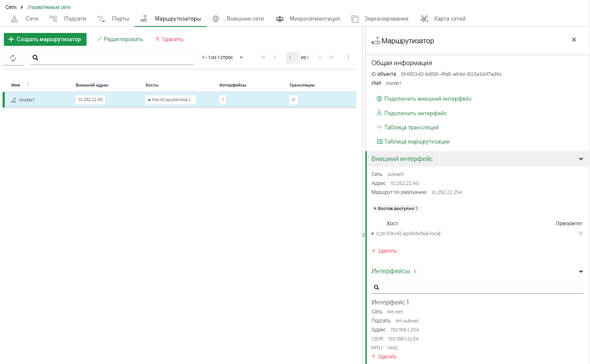590x364 pixels.
Task: Click Подключить интерфейс link
Action: 411,113
